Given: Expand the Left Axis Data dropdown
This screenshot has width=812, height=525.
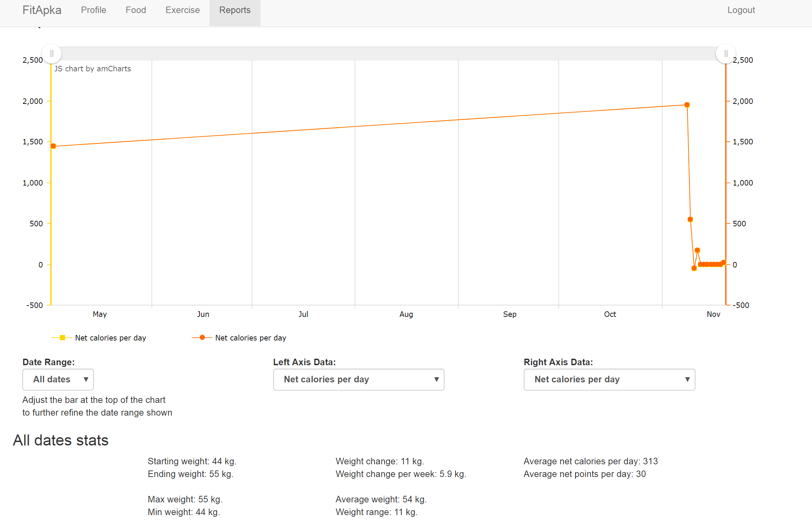Looking at the screenshot, I should (x=359, y=379).
